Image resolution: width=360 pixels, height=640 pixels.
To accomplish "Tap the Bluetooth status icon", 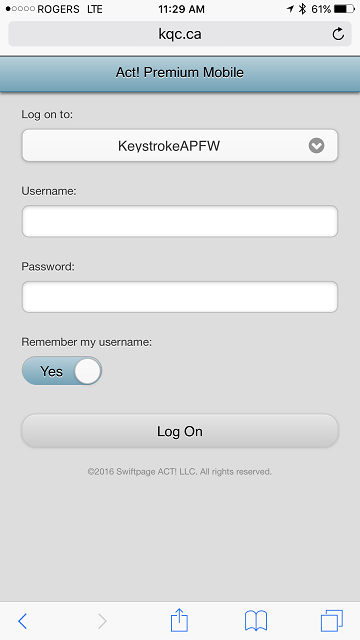I will pyautogui.click(x=302, y=9).
